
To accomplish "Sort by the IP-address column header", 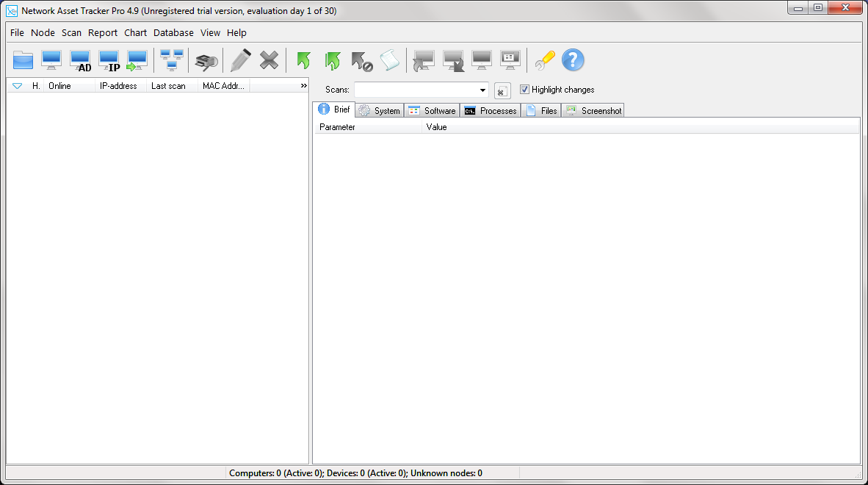I will [x=120, y=86].
